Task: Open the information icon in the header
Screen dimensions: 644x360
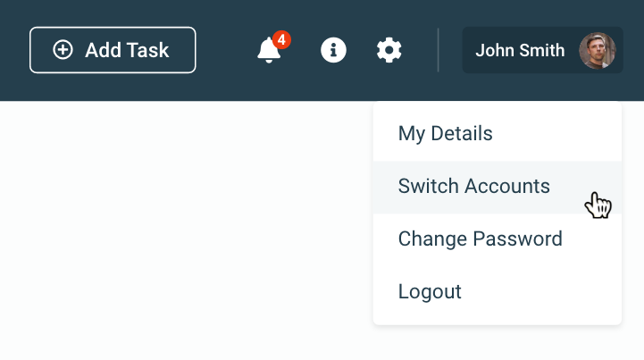Action: [x=333, y=50]
